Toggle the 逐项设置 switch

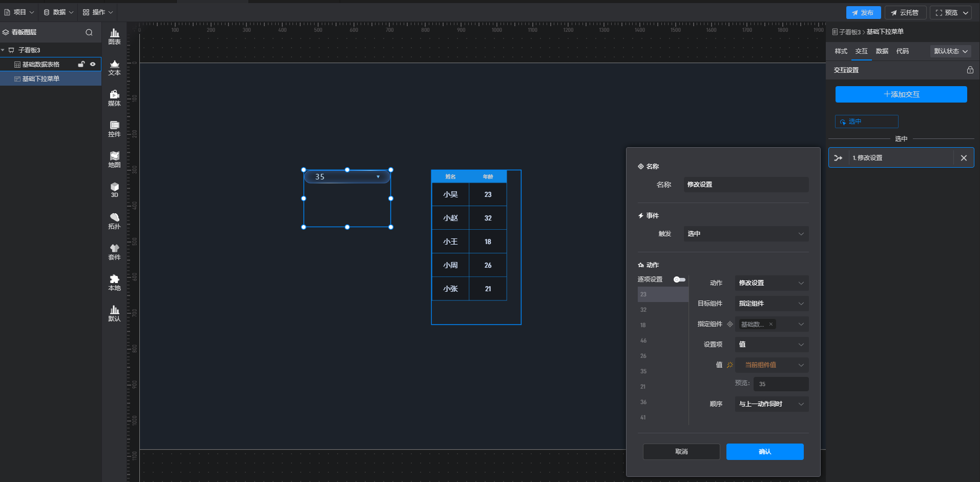pos(679,279)
